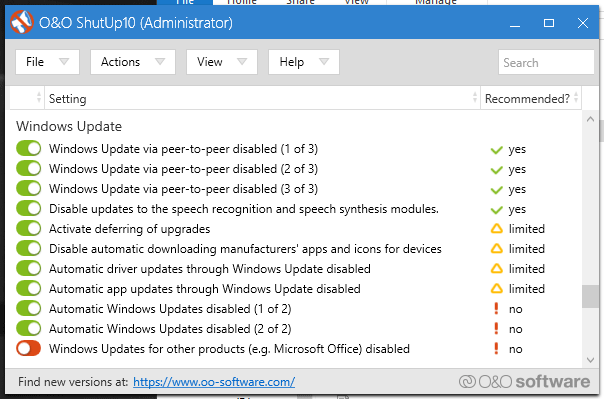The width and height of the screenshot is (604, 399).
Task: Click yellow triangle for Automatic driver updates row
Action: point(497,268)
